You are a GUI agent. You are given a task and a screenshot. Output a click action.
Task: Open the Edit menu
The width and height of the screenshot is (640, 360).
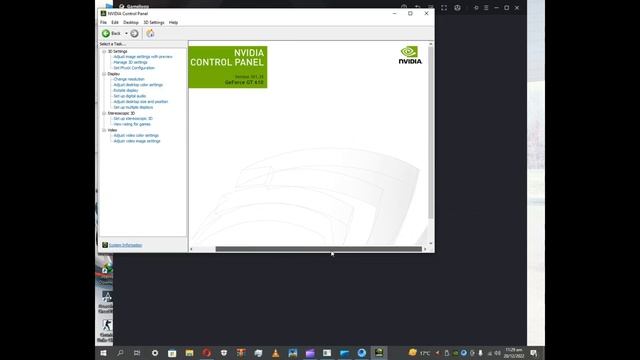click(x=115, y=22)
